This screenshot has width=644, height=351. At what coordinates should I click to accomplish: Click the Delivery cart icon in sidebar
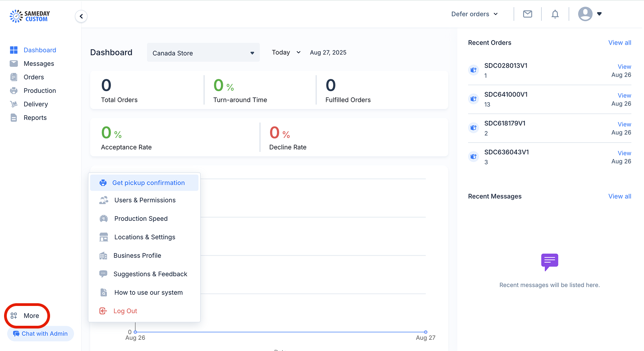point(14,104)
